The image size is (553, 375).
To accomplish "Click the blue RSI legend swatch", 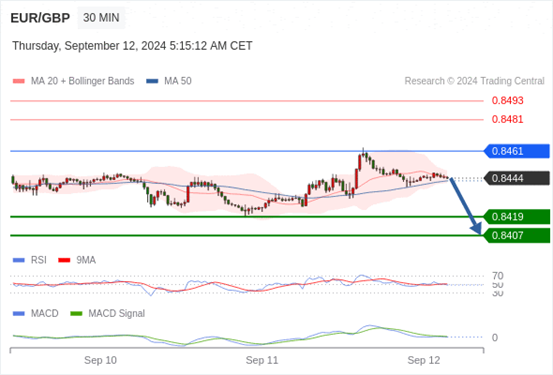I will pyautogui.click(x=19, y=260).
